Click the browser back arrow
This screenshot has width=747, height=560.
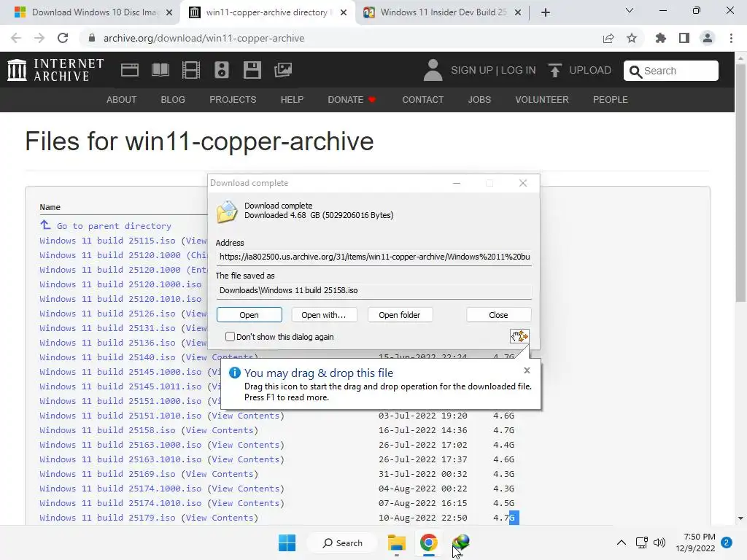pyautogui.click(x=16, y=38)
